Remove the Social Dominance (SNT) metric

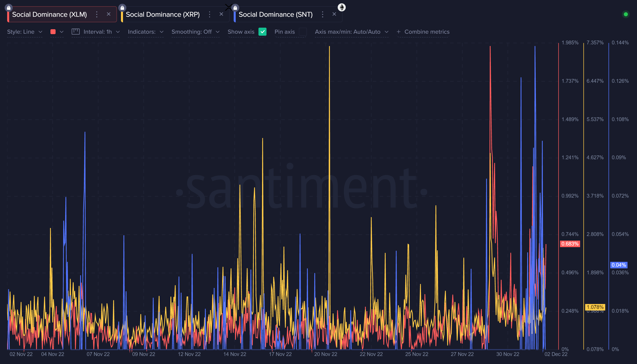pos(334,14)
